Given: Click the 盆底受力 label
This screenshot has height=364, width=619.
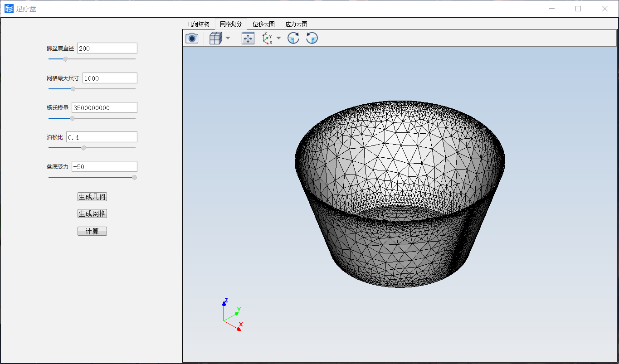Looking at the screenshot, I should pyautogui.click(x=58, y=166).
